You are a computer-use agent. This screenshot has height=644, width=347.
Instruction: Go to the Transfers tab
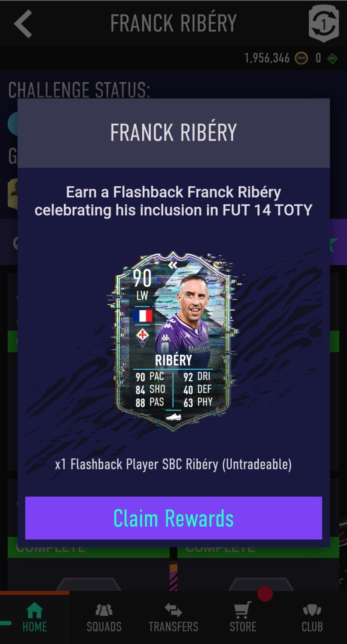173,617
